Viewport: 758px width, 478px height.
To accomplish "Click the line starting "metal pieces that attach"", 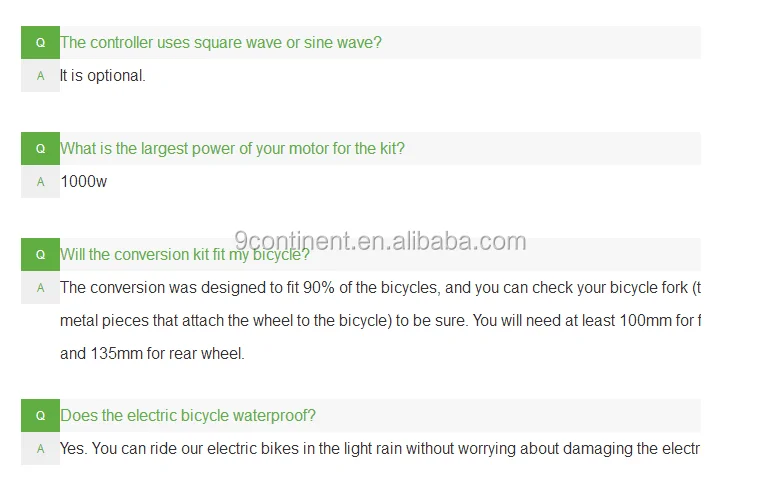I will (380, 321).
